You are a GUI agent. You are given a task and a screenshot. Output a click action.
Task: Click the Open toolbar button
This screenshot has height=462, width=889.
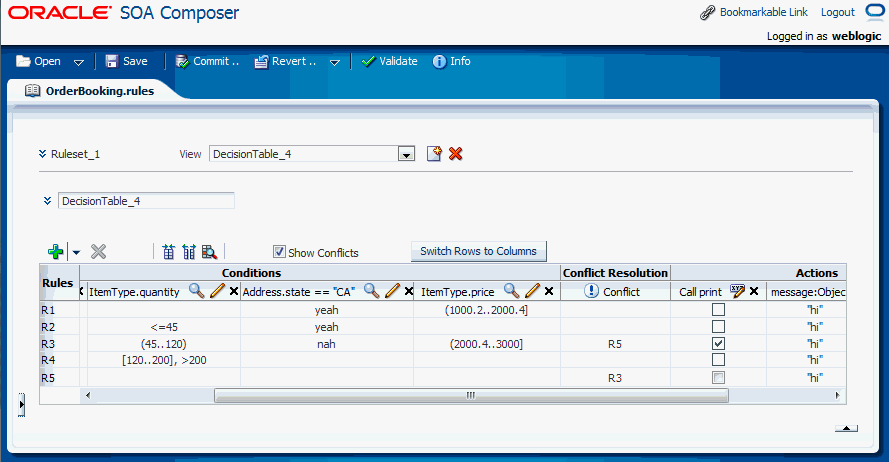point(39,61)
